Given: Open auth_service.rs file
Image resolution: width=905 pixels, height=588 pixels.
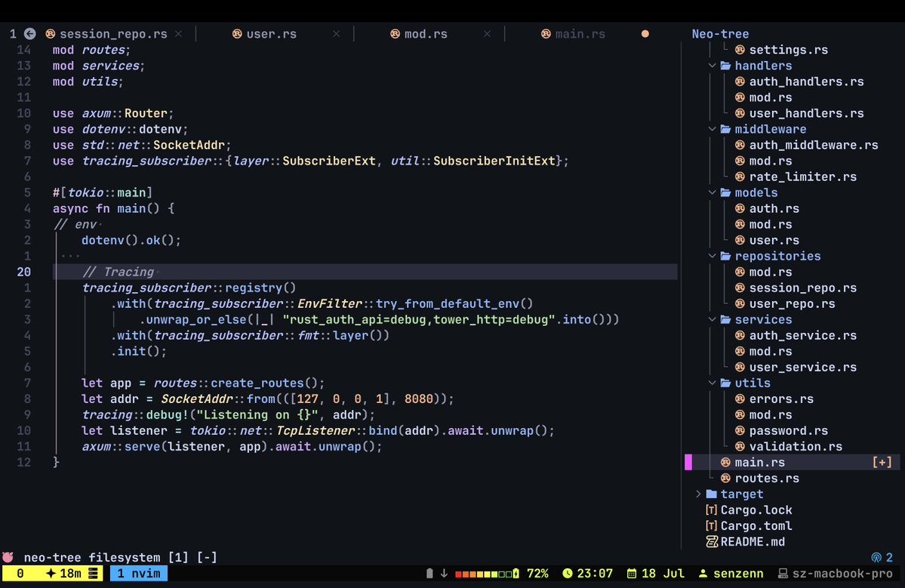Looking at the screenshot, I should tap(803, 336).
